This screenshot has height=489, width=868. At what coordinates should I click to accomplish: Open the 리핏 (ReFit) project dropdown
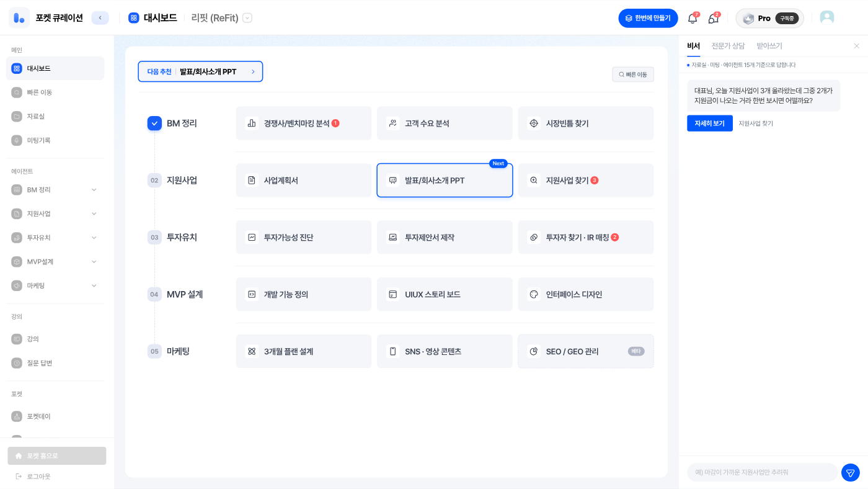247,18
